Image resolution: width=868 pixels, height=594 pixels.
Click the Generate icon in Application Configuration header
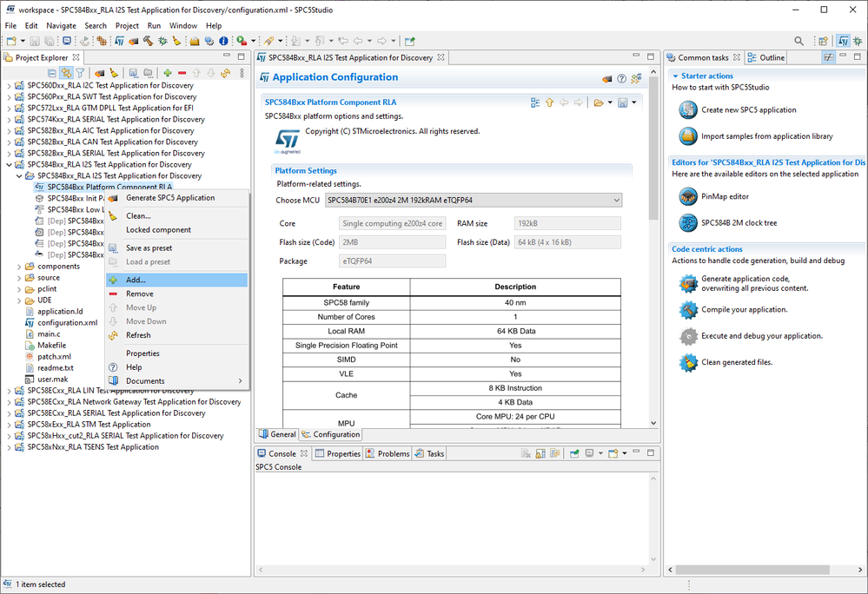point(607,78)
